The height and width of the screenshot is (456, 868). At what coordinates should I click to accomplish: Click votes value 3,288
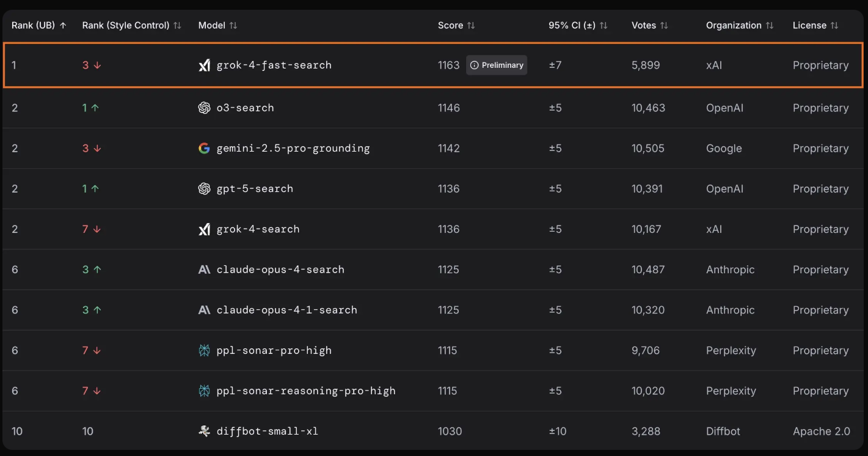pyautogui.click(x=646, y=431)
